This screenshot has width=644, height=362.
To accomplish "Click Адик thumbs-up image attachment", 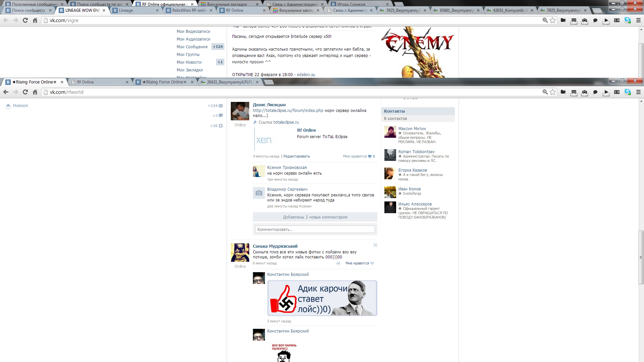I will point(322,298).
